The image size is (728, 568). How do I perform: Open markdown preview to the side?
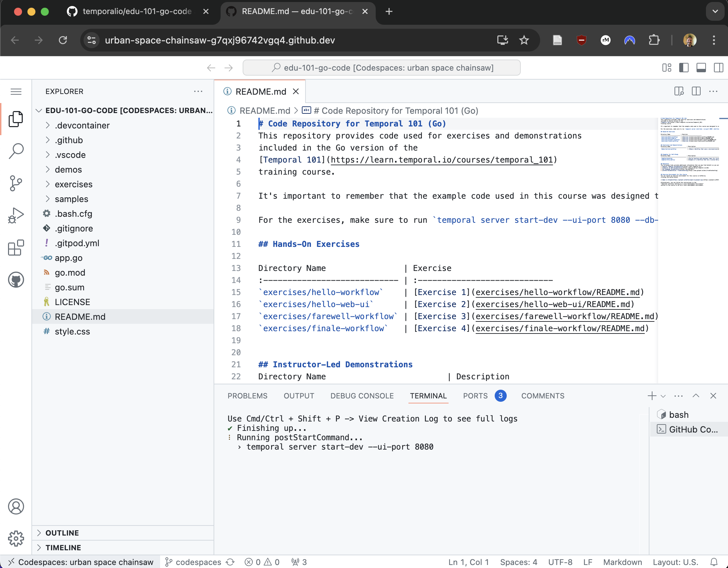click(x=679, y=91)
